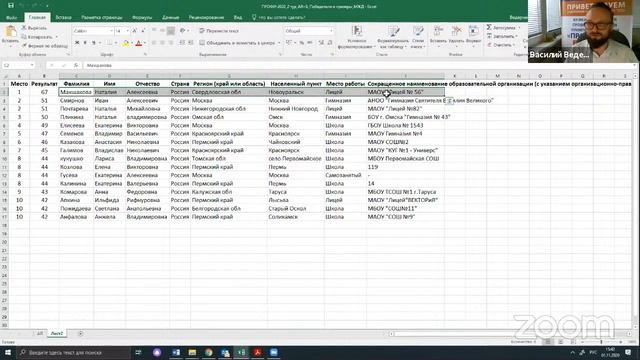Image resolution: width=640 pixels, height=360 pixels.
Task: Open the Формат cells menu
Action: [473, 36]
